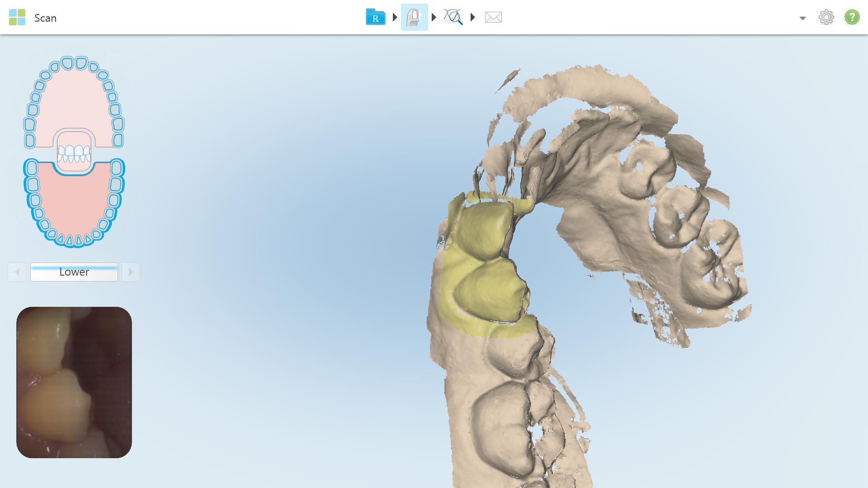Open the settings gear
This screenshot has width=868, height=488.
(826, 17)
